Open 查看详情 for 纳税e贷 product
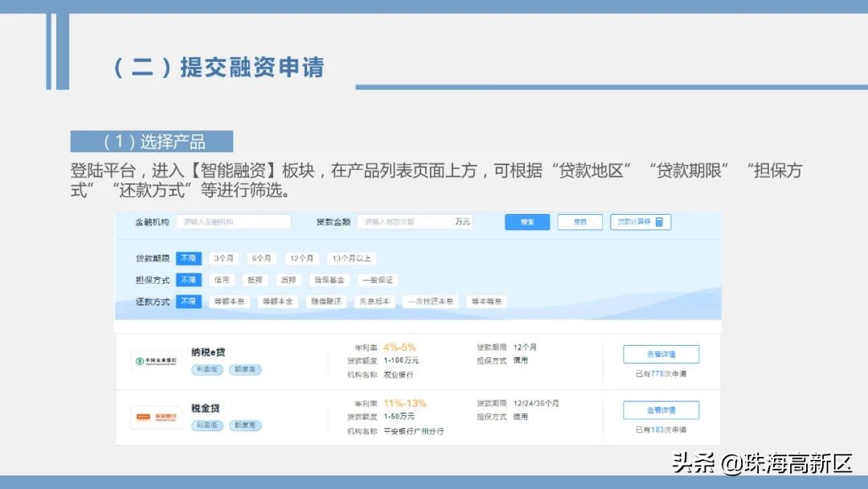 [x=663, y=353]
